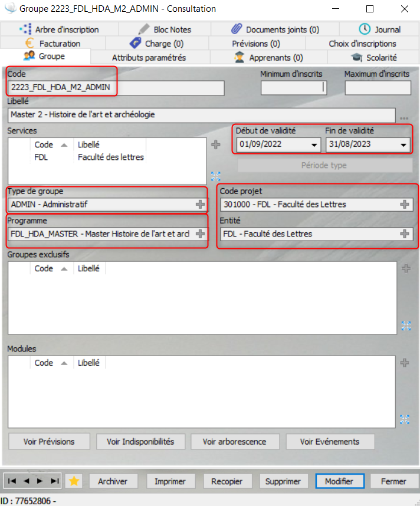Click plus icon next to Services list
This screenshot has height=506, width=420.
coord(215,144)
